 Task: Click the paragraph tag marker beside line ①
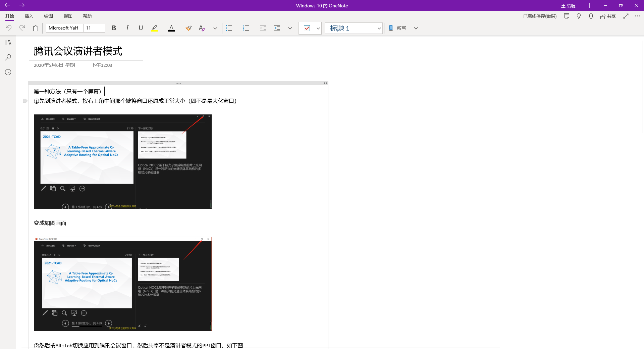click(25, 101)
